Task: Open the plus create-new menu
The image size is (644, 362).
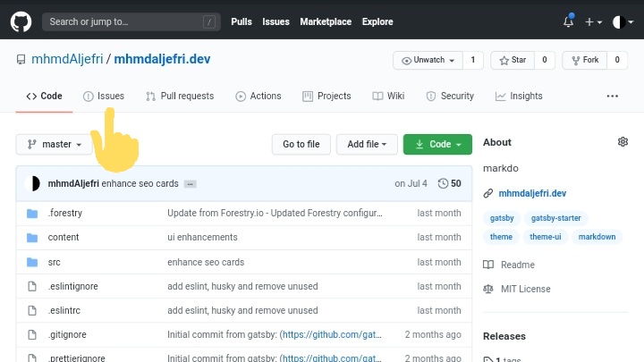Action: click(x=594, y=21)
